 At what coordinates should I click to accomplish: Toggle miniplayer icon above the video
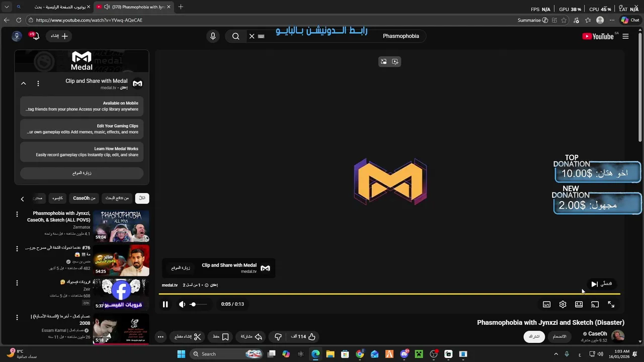[383, 61]
